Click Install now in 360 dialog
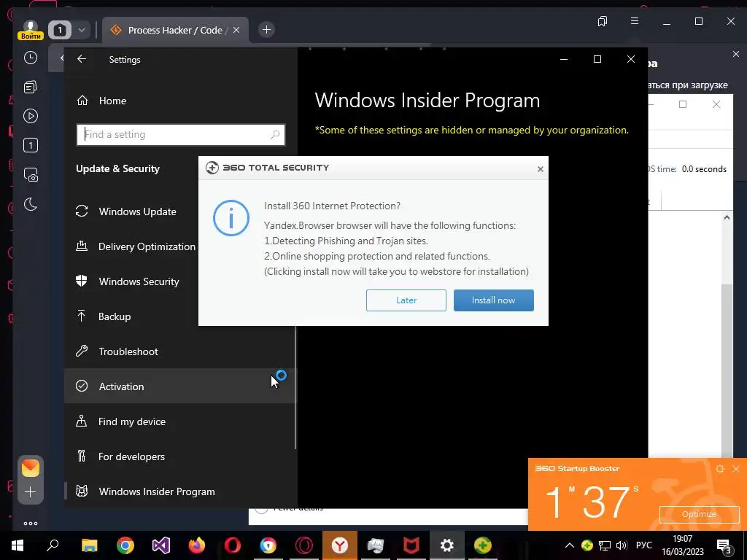 click(494, 300)
